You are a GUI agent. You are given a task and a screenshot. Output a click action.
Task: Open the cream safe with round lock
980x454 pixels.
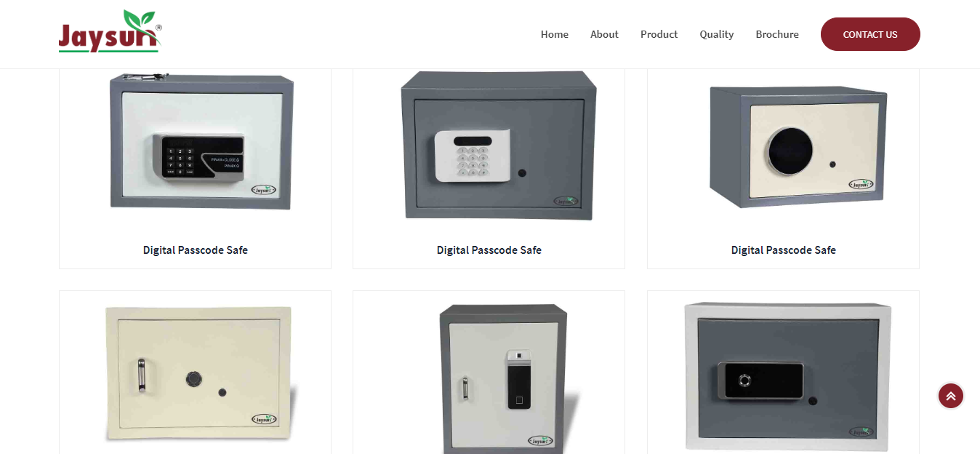[x=798, y=146]
